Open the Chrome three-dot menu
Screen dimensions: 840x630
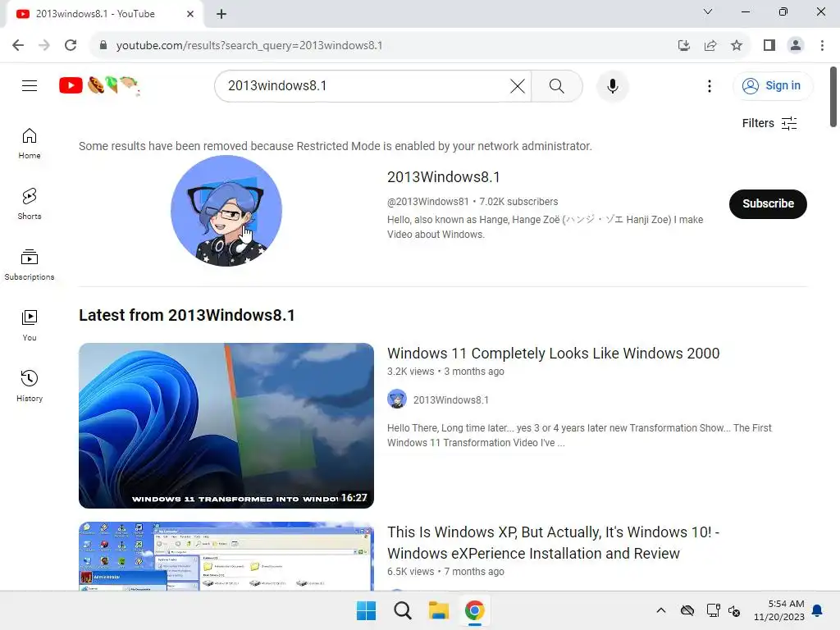[x=822, y=45]
